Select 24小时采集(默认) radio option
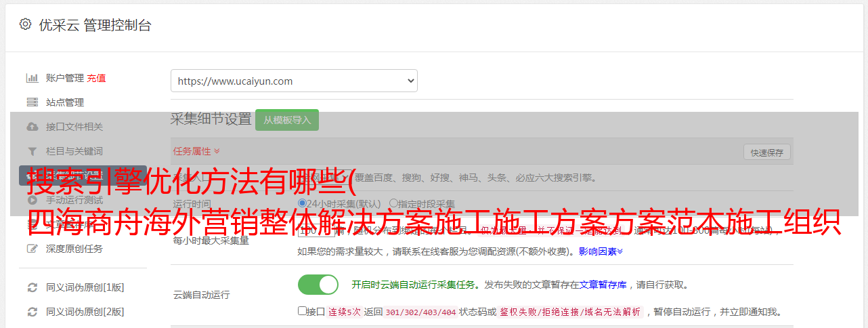 [x=303, y=203]
